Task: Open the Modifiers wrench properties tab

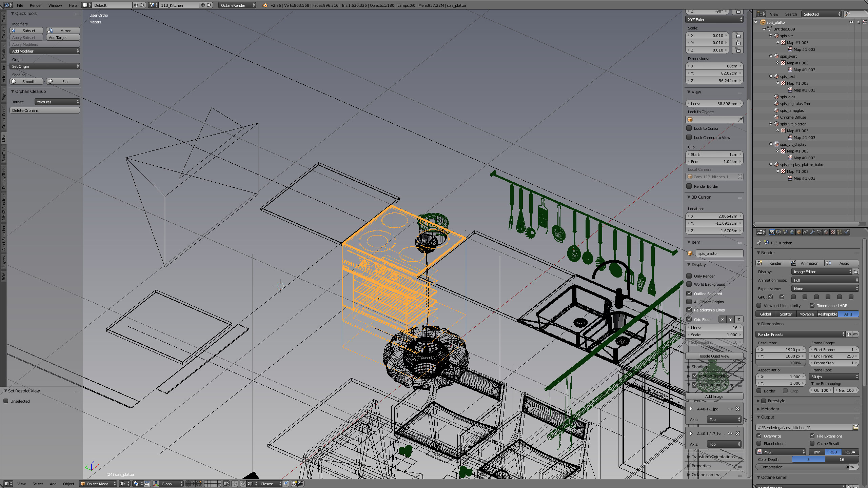Action: click(812, 232)
